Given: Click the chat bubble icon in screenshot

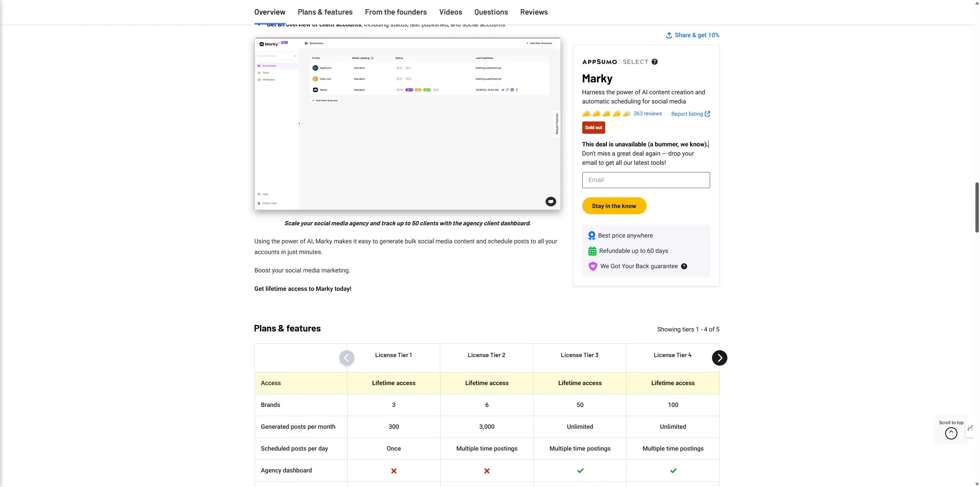Looking at the screenshot, I should (x=550, y=202).
